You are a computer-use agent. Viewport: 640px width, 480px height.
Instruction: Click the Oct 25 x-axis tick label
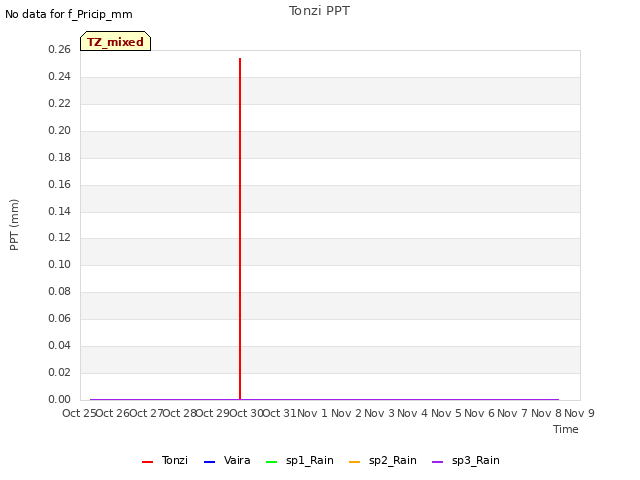click(79, 413)
